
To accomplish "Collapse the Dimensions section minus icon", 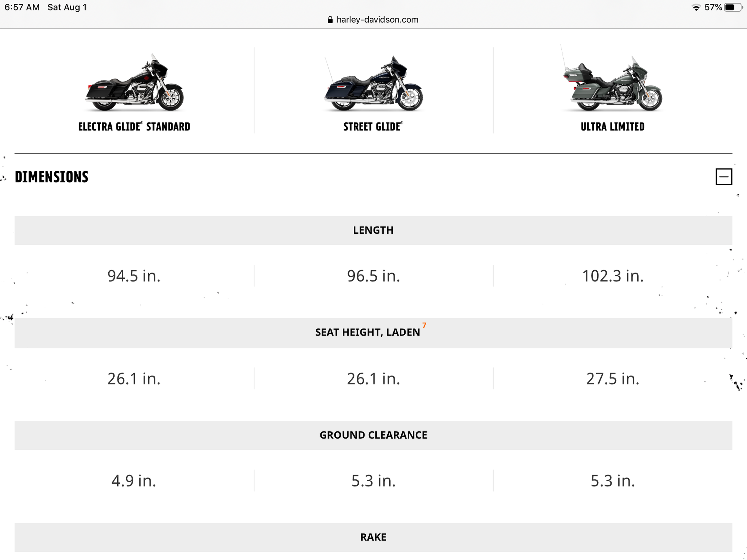I will 723,177.
